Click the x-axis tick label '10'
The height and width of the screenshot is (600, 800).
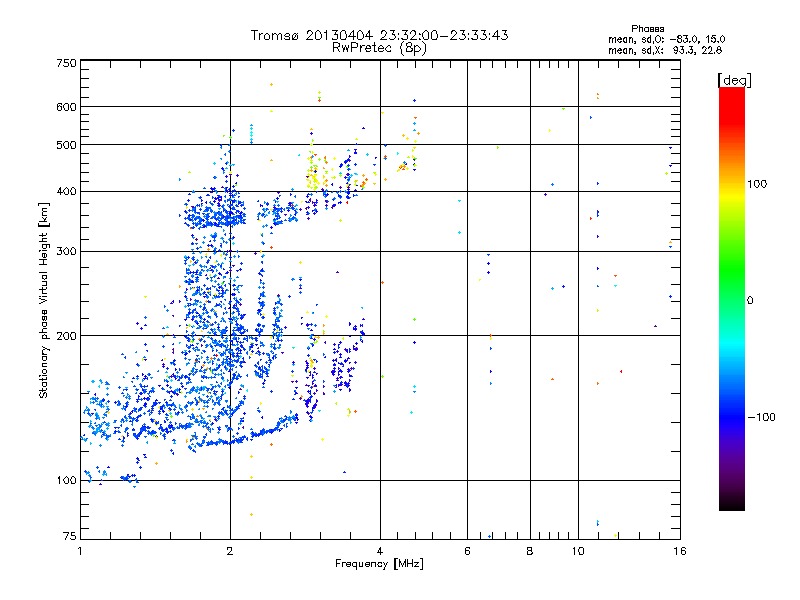point(578,551)
